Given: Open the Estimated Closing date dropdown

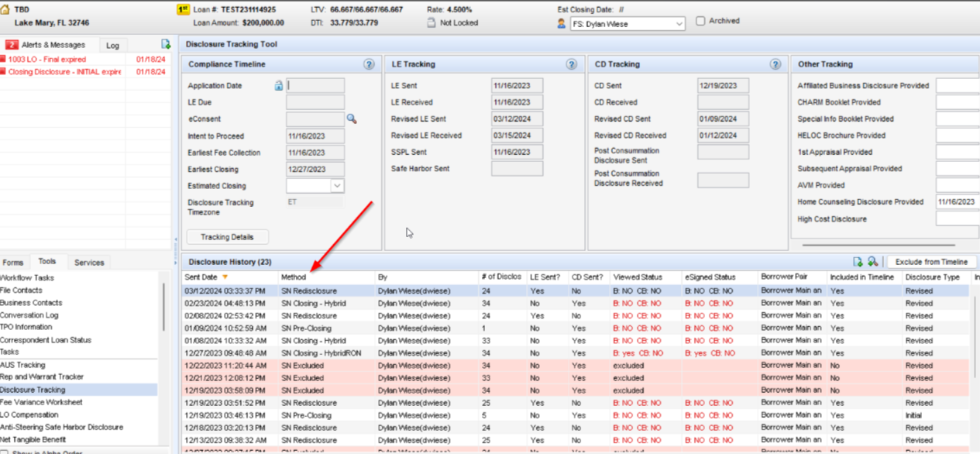Looking at the screenshot, I should pos(337,186).
